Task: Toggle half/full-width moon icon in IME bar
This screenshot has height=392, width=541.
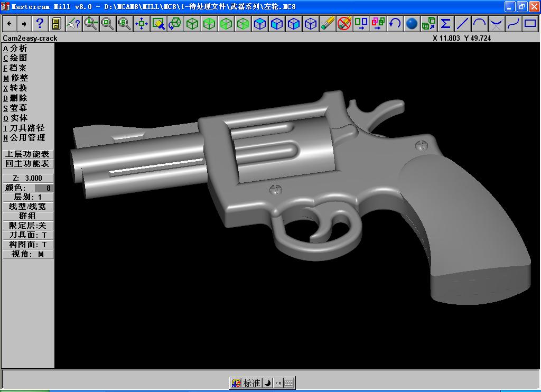Action: point(268,383)
